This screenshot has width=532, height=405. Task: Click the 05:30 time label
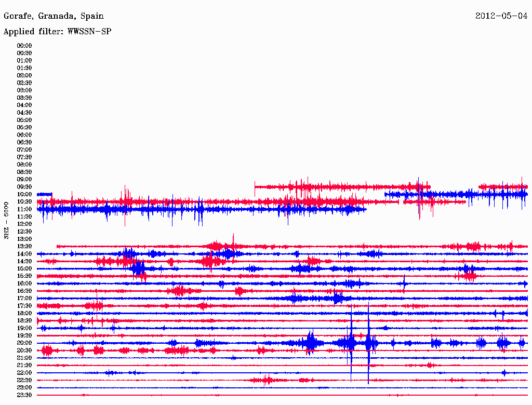[x=24, y=128]
